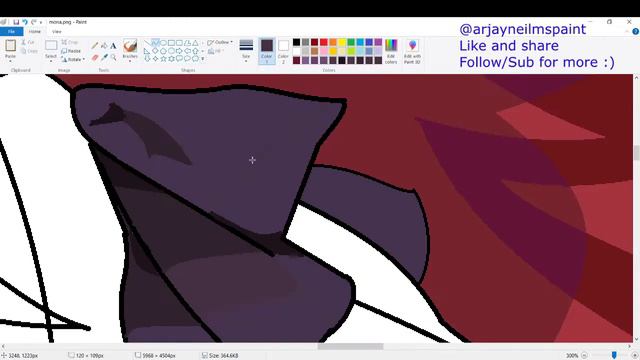
Task: Click the Undo arrow in title bar
Action: tap(25, 22)
